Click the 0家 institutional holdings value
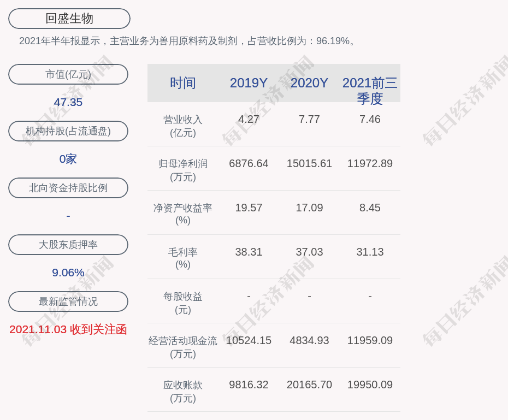The height and width of the screenshot is (420, 508). pos(68,159)
